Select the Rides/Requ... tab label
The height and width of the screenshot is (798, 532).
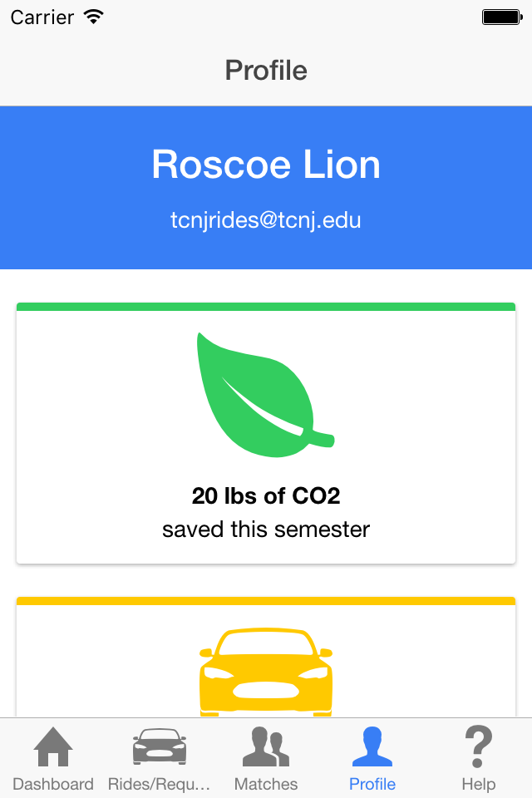pos(160,784)
